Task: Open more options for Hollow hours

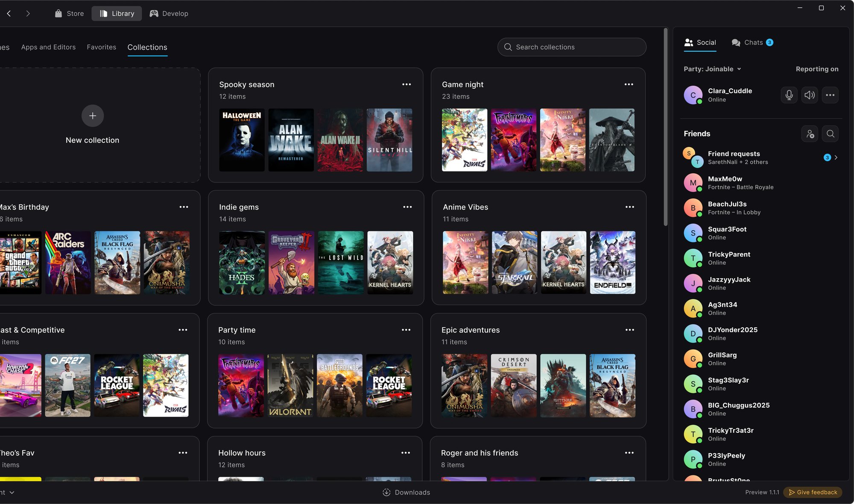Action: tap(406, 453)
